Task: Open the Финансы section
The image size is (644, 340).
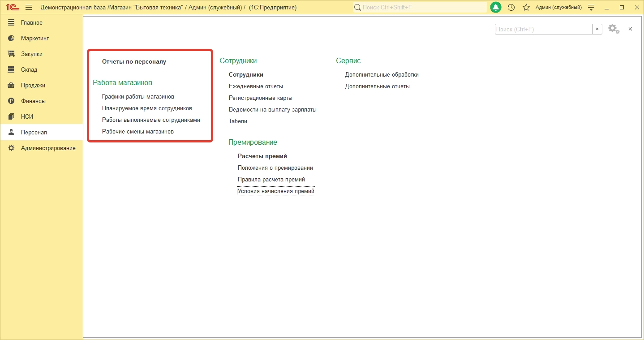Action: (x=34, y=101)
